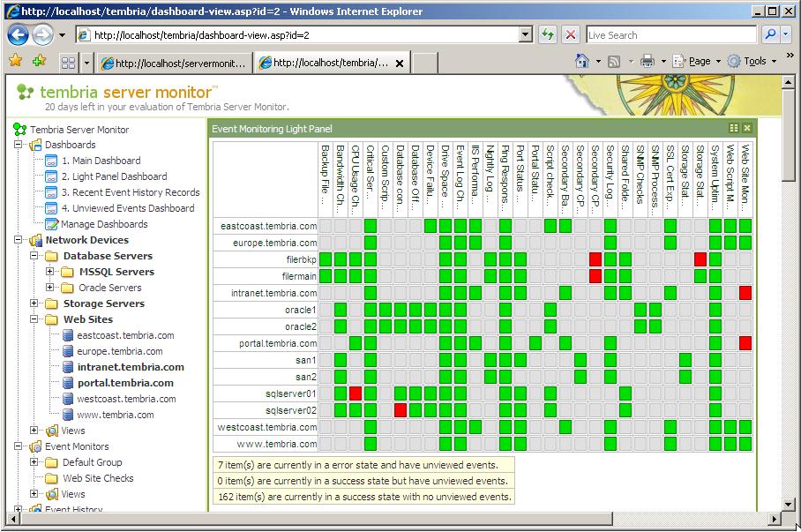This screenshot has width=801, height=532.
Task: Click the RSS feeds icon
Action: pos(614,62)
